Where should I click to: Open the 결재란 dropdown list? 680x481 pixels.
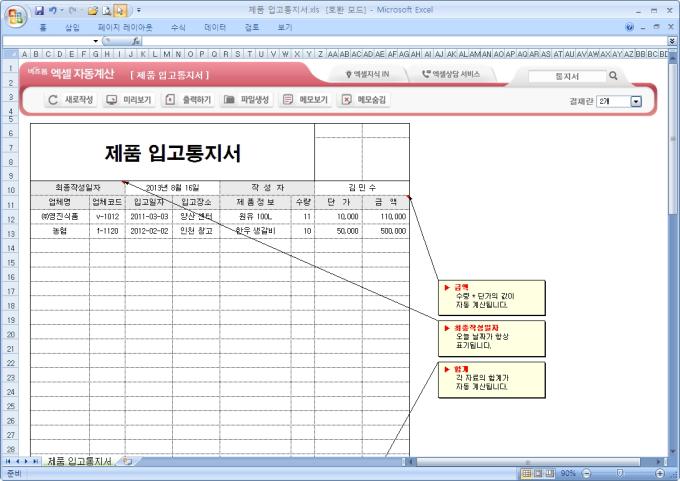point(636,101)
